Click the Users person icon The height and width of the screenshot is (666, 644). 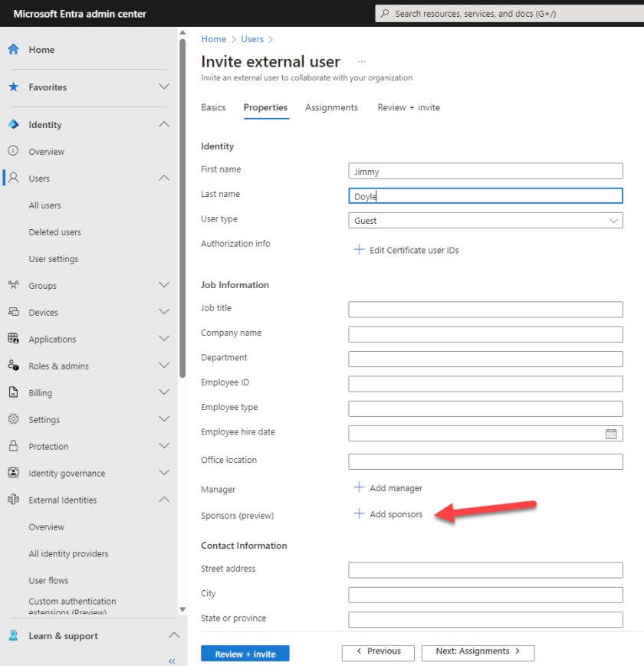[14, 178]
